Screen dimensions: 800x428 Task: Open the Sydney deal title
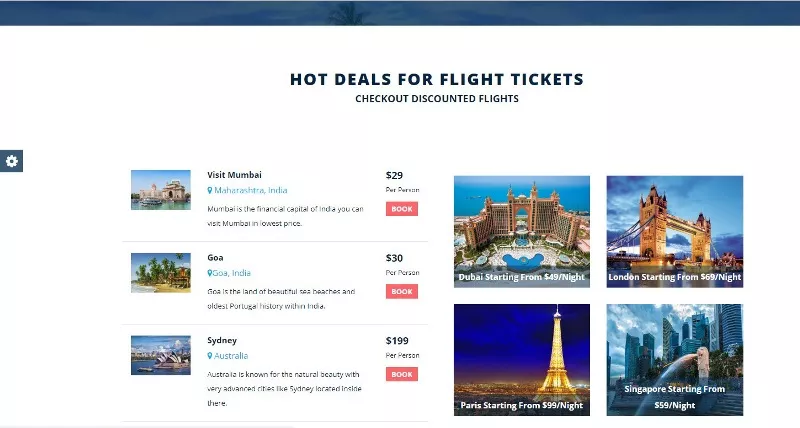click(222, 340)
